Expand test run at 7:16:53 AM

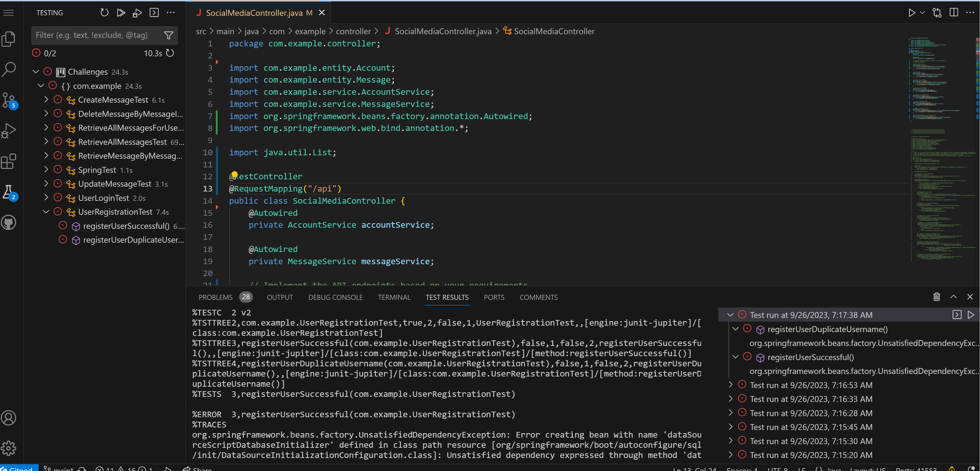click(x=730, y=384)
